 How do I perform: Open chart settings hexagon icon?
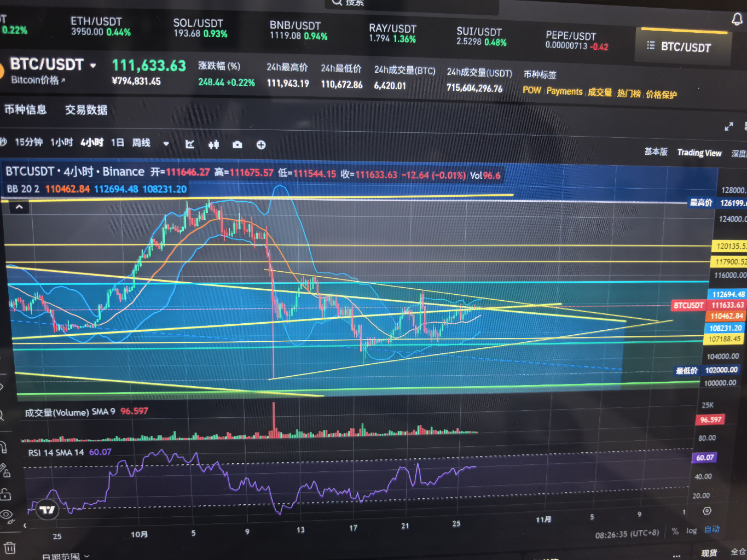(707, 511)
